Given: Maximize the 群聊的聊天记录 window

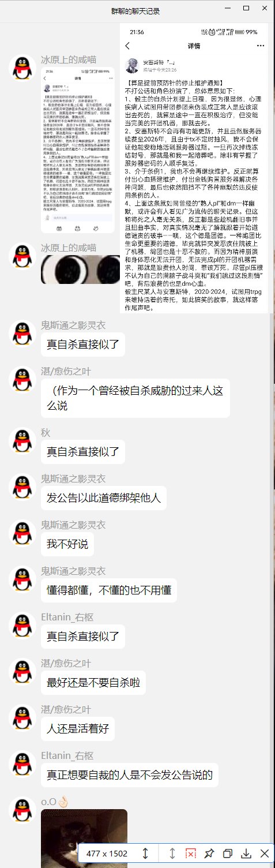Looking at the screenshot, I should (246, 9).
